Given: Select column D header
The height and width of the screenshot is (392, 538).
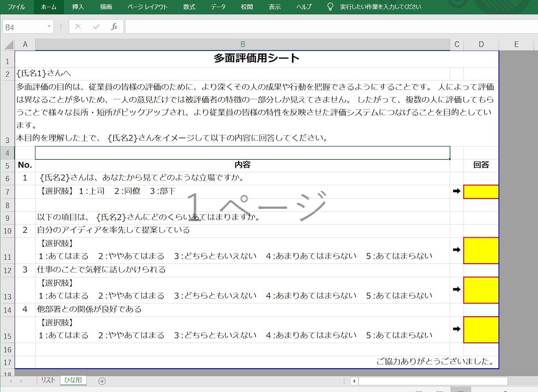Looking at the screenshot, I should [x=481, y=45].
